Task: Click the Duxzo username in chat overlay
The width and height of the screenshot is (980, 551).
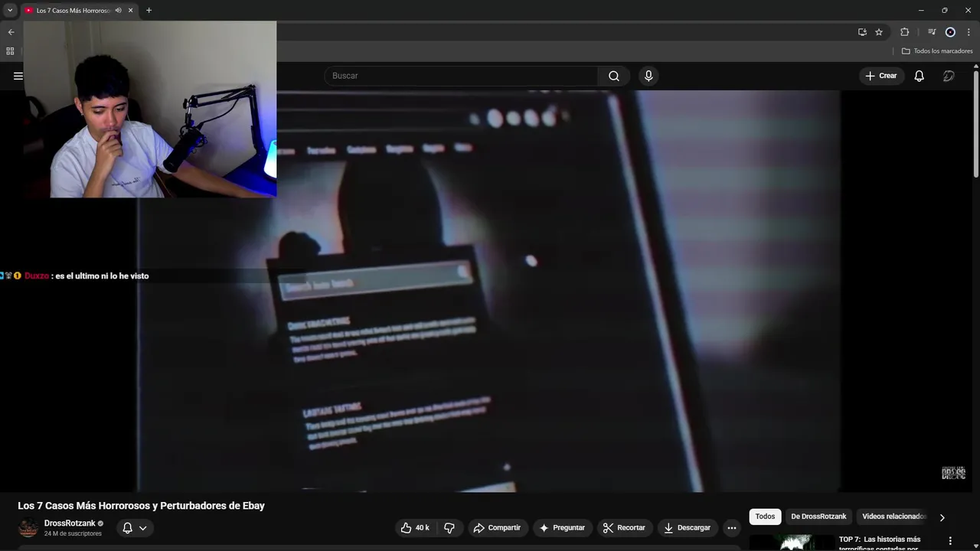Action: pyautogui.click(x=37, y=275)
